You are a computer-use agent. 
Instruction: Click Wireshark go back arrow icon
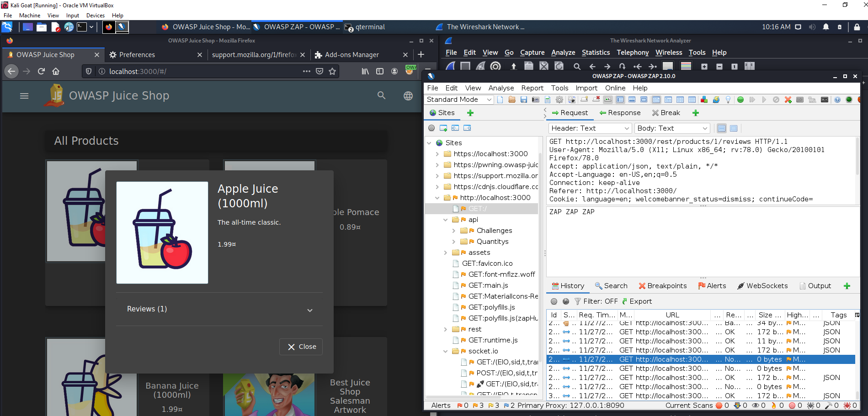tap(592, 66)
